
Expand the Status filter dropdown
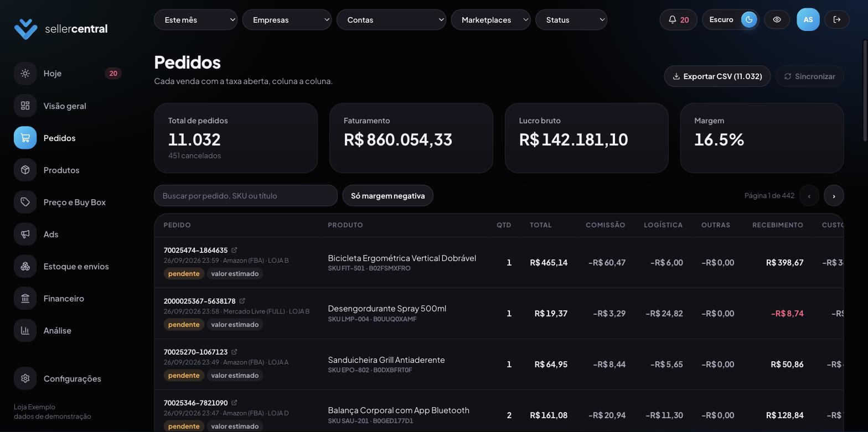[x=571, y=20]
